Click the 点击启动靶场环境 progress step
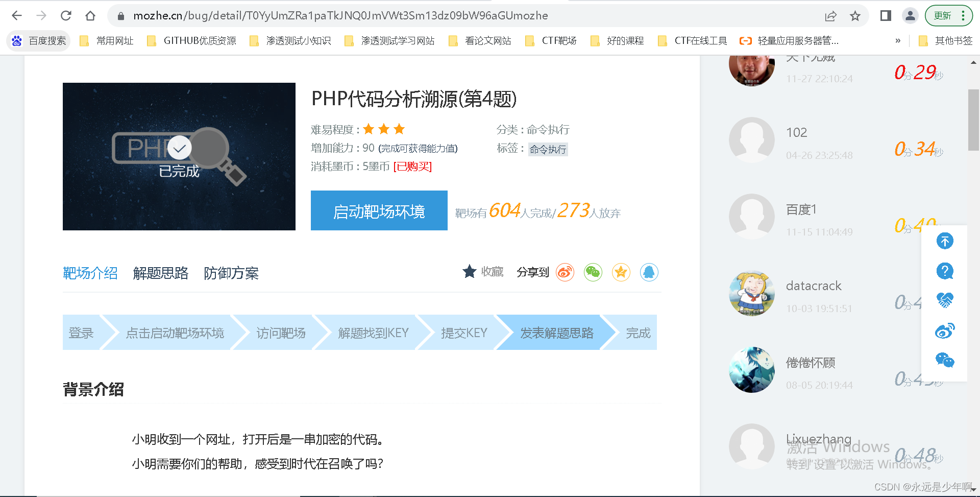The width and height of the screenshot is (980, 497). pos(175,333)
